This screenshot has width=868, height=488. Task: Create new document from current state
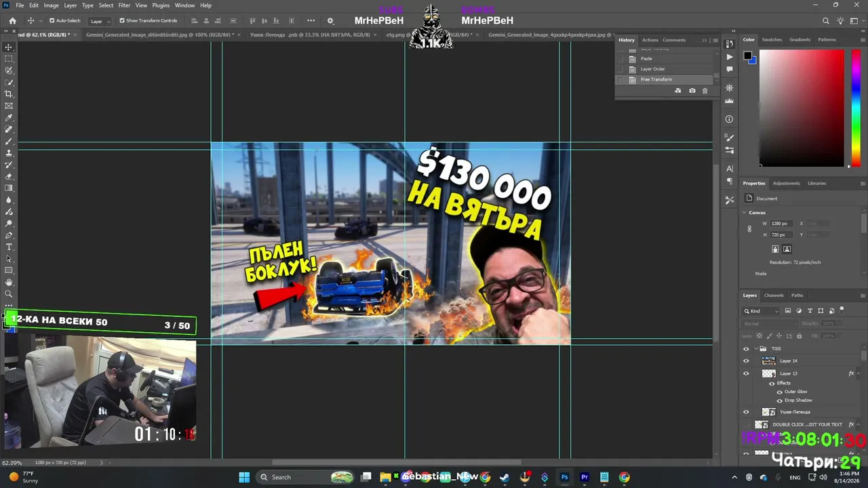677,91
